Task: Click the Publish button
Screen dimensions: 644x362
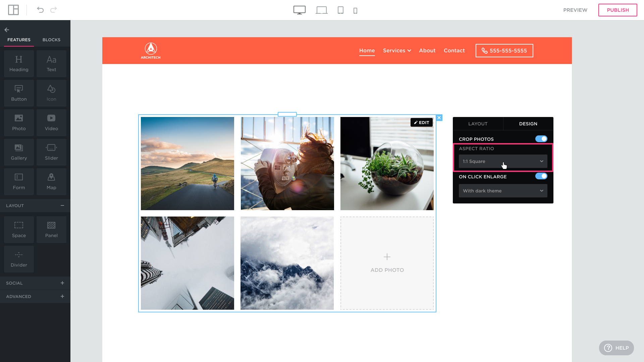Action: [x=618, y=10]
